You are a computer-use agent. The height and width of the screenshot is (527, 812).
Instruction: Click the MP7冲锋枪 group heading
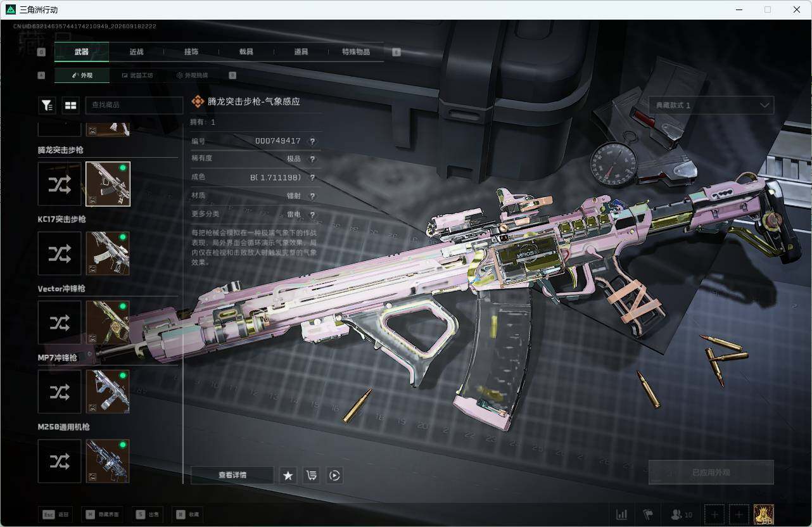click(58, 357)
